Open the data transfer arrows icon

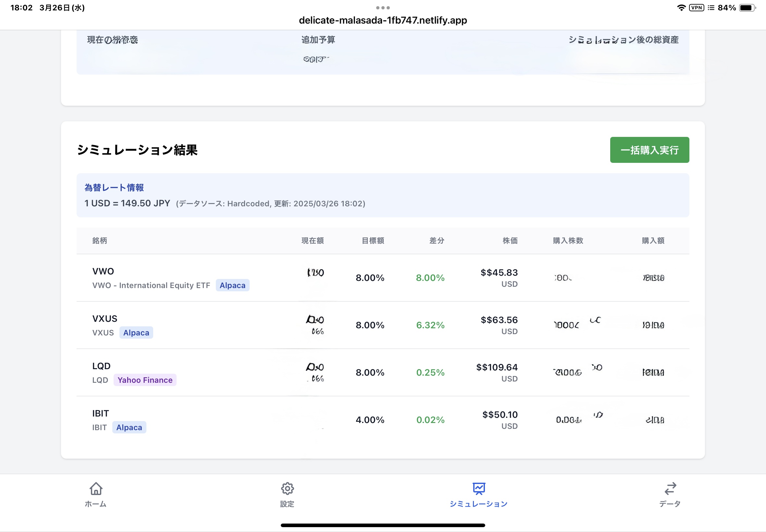point(670,489)
